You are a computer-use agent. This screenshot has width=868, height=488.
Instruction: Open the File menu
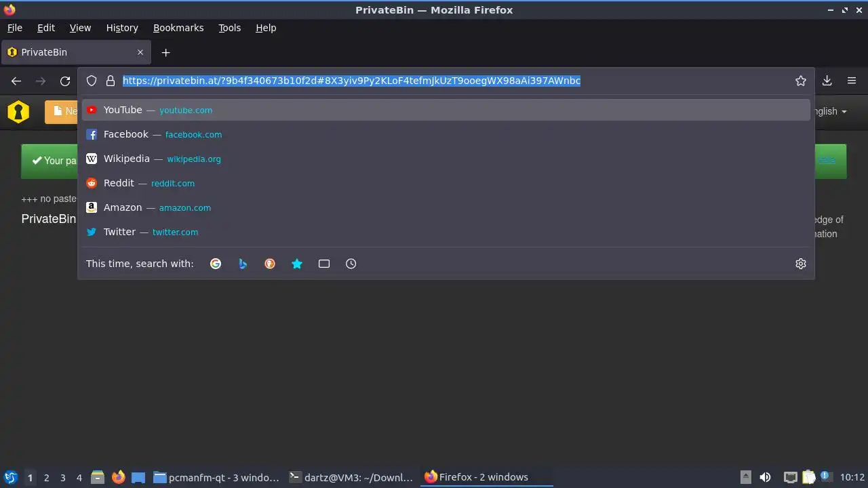(x=15, y=28)
